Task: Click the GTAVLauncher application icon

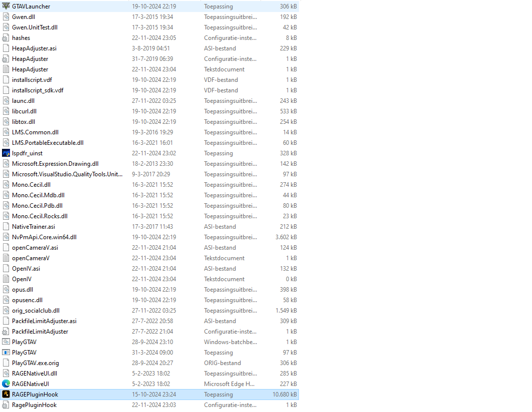Action: click(x=6, y=6)
